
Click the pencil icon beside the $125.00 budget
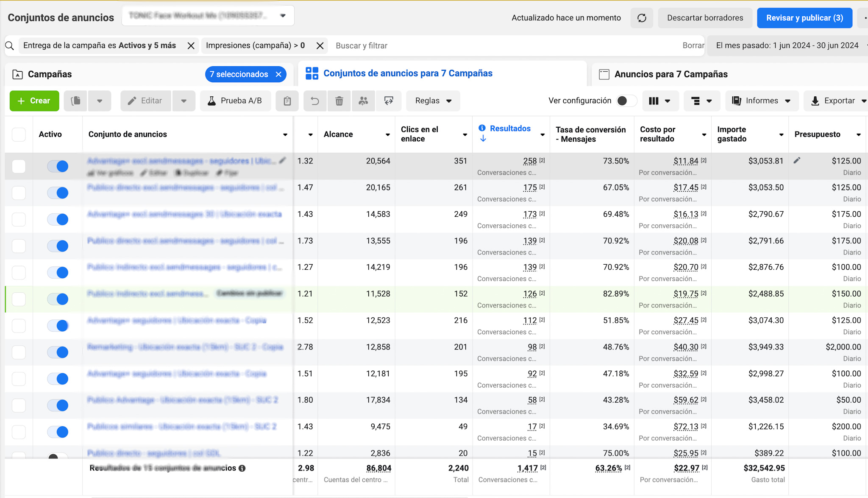click(797, 160)
